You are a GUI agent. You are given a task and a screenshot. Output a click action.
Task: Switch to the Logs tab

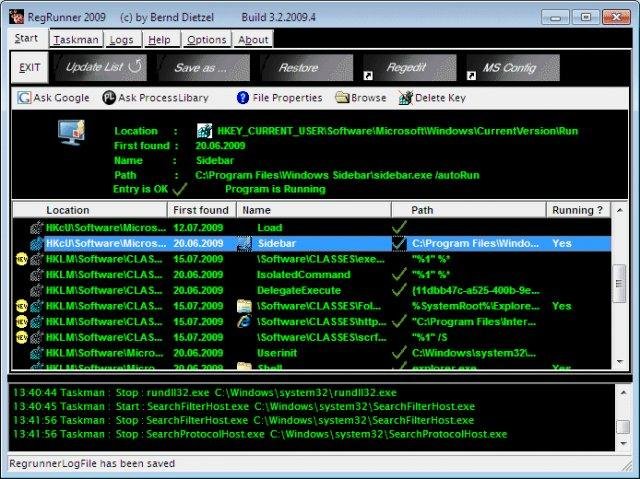(x=122, y=40)
